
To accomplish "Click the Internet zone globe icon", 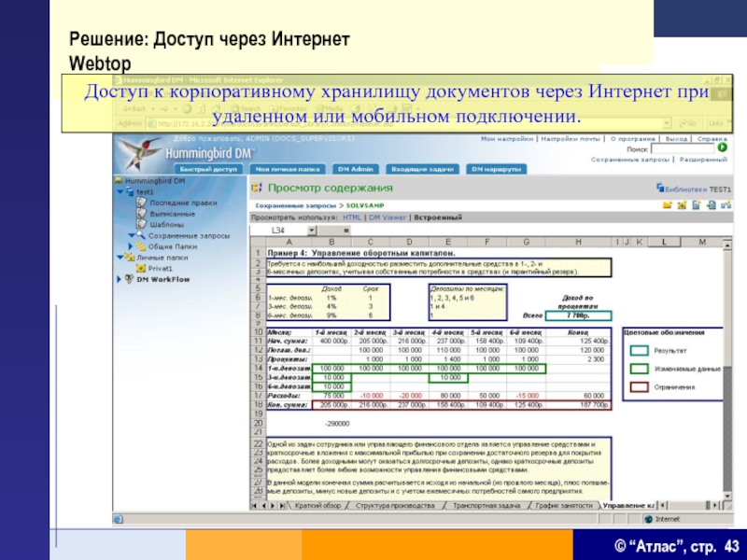I will [x=648, y=519].
